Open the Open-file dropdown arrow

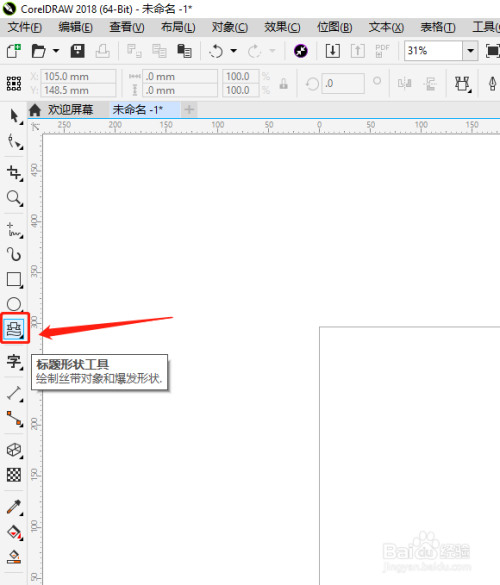[56, 51]
